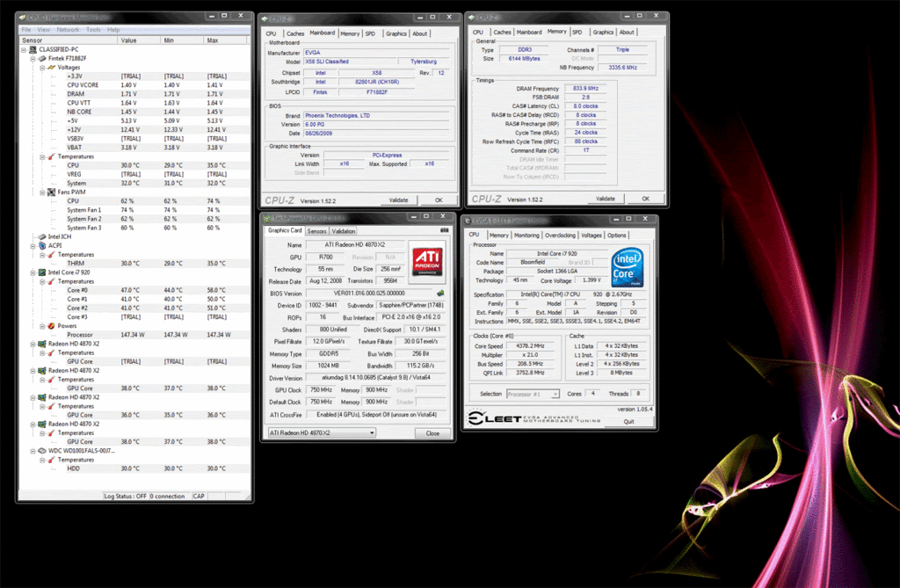Open the File menu in HWMonitor
The height and width of the screenshot is (588, 900).
pos(26,30)
